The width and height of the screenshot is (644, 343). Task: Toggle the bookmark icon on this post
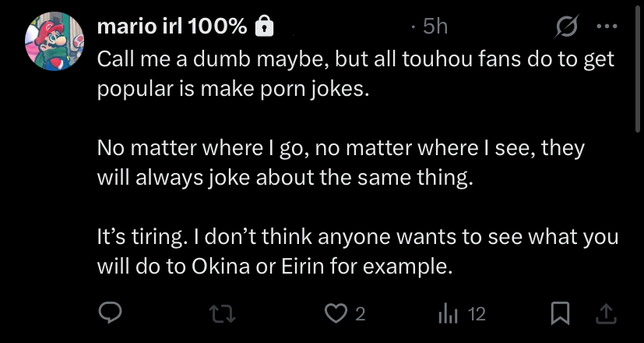click(x=558, y=313)
